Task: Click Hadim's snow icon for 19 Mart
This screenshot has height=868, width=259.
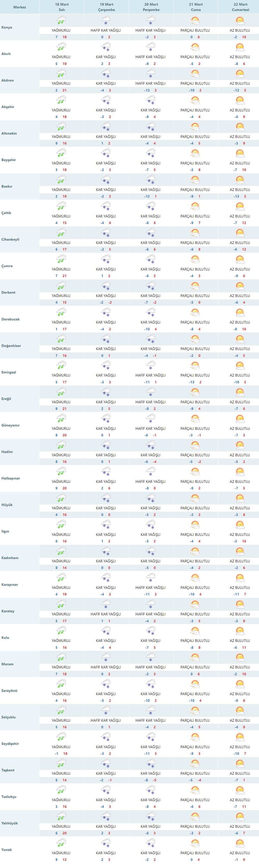Action: 106,445
